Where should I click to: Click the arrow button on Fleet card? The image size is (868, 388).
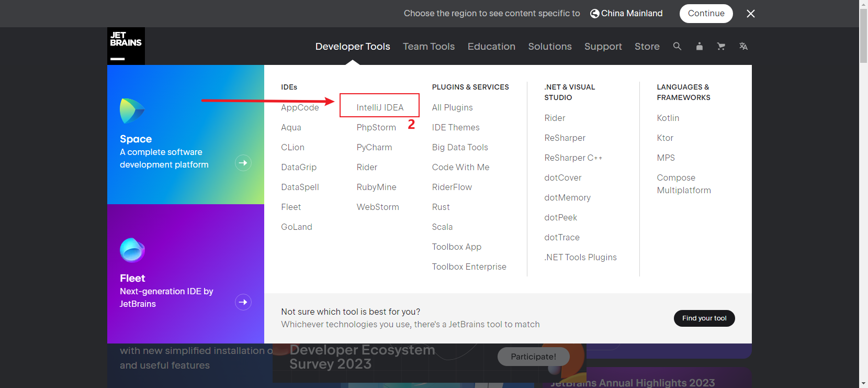pyautogui.click(x=243, y=302)
